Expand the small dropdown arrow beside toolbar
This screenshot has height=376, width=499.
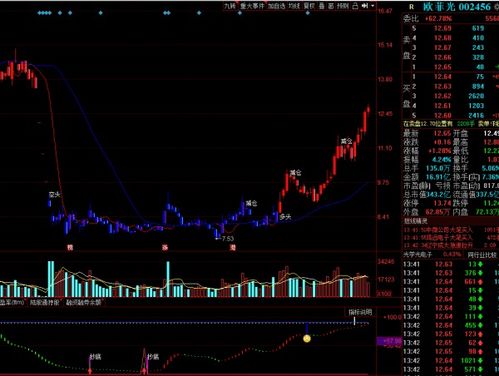pyautogui.click(x=372, y=6)
